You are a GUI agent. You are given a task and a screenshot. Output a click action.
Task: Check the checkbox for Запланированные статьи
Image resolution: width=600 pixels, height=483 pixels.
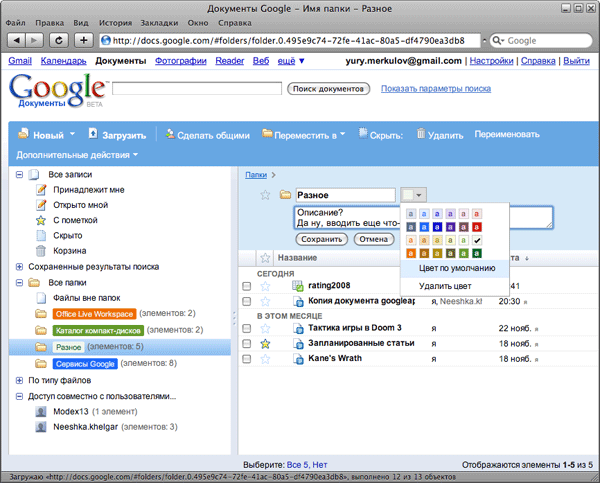point(247,343)
